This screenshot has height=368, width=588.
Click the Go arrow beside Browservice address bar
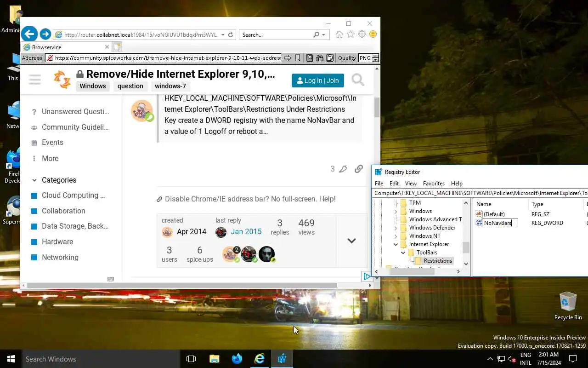[288, 58]
